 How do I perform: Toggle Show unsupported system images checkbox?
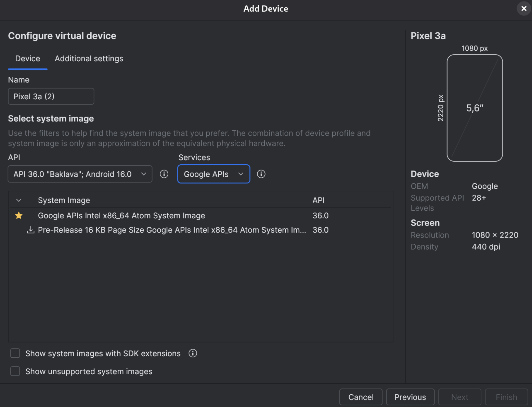15,371
